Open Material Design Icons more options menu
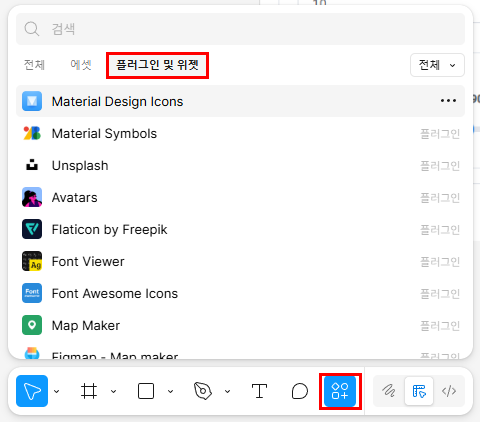Screen dimensions: 480x422 click(448, 100)
